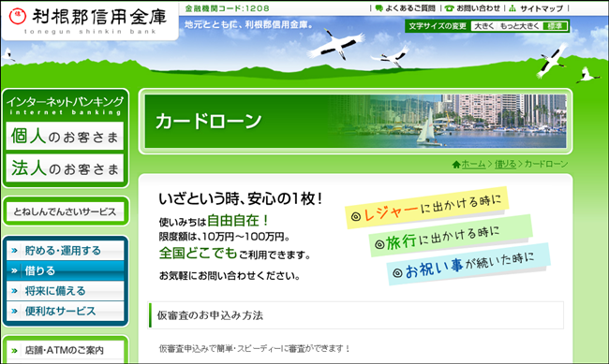Click the sitemap tree icon
This screenshot has width=609, height=364.
point(512,8)
